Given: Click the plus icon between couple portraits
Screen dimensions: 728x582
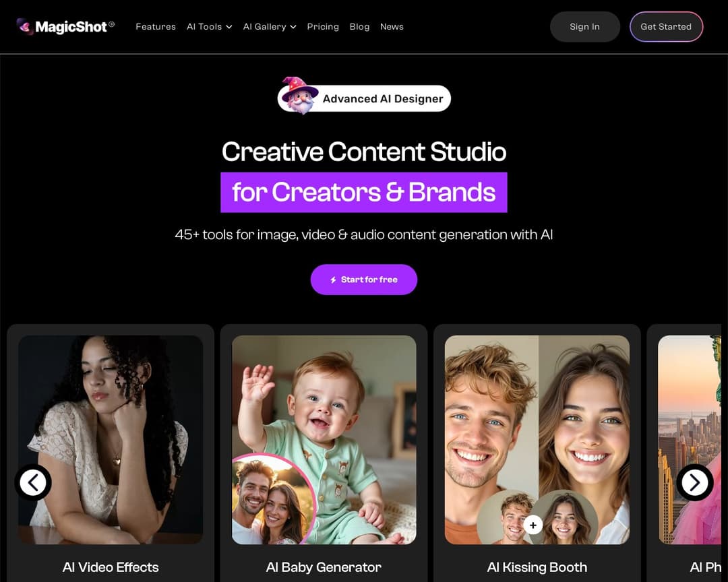Looking at the screenshot, I should pyautogui.click(x=533, y=525).
